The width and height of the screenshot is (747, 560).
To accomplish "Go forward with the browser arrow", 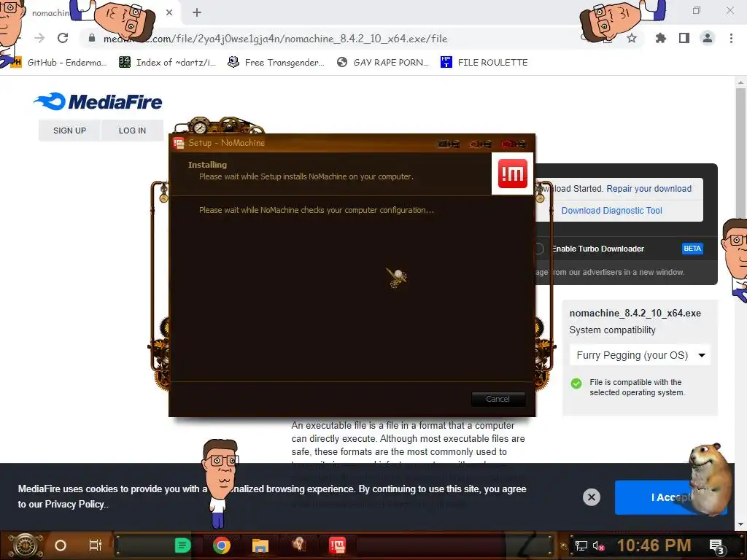I will tap(39, 38).
